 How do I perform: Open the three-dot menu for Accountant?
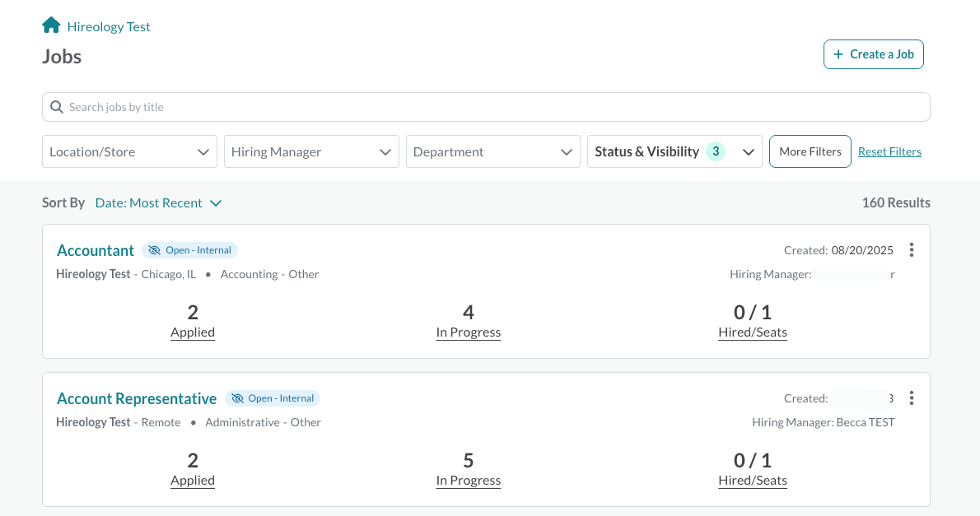click(912, 250)
